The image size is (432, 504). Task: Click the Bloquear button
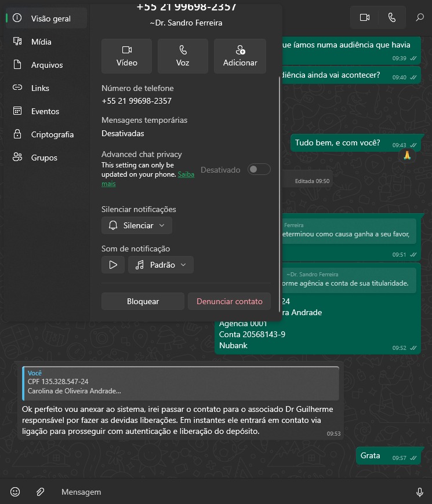[x=143, y=301]
